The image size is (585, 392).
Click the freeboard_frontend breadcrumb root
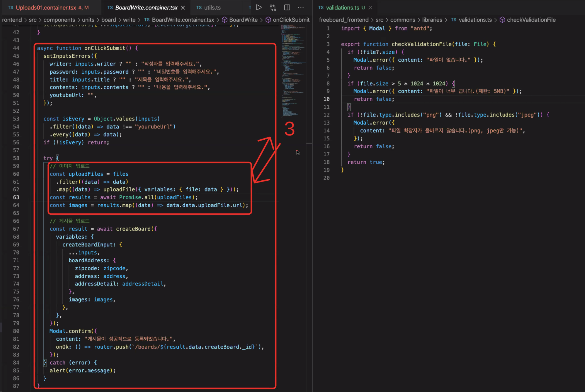343,20
